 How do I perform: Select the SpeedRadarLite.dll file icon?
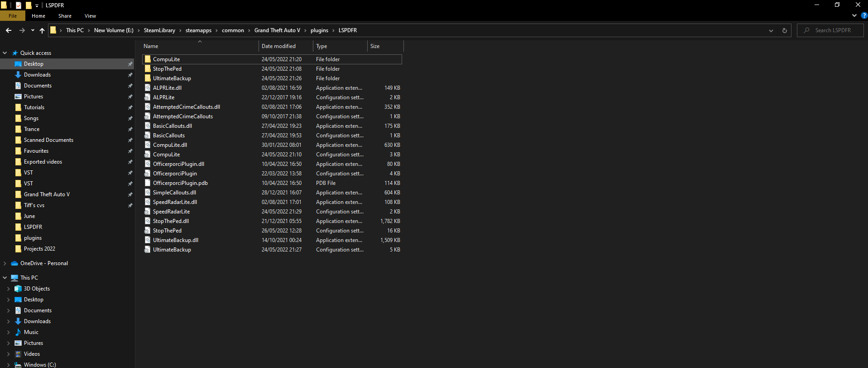148,202
